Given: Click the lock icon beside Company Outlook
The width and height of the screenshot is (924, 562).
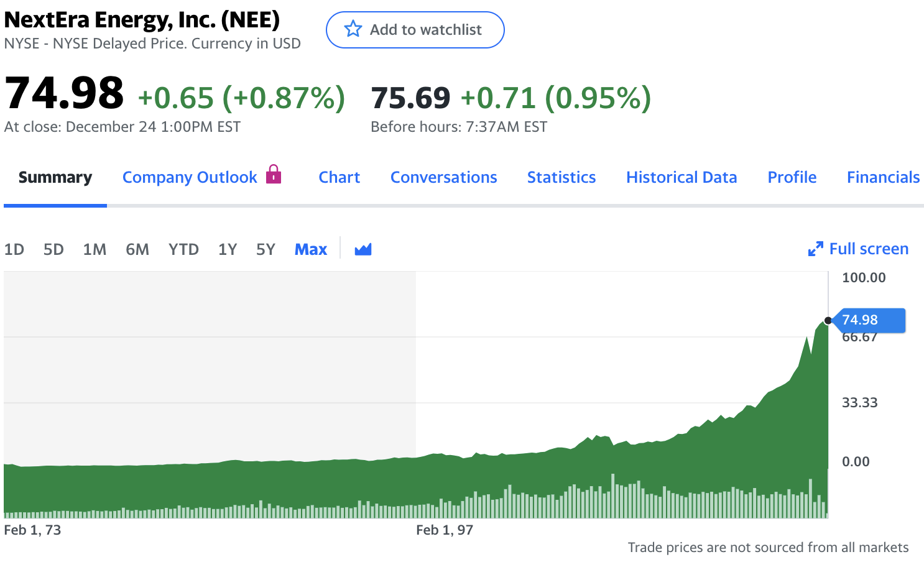Looking at the screenshot, I should pyautogui.click(x=274, y=174).
